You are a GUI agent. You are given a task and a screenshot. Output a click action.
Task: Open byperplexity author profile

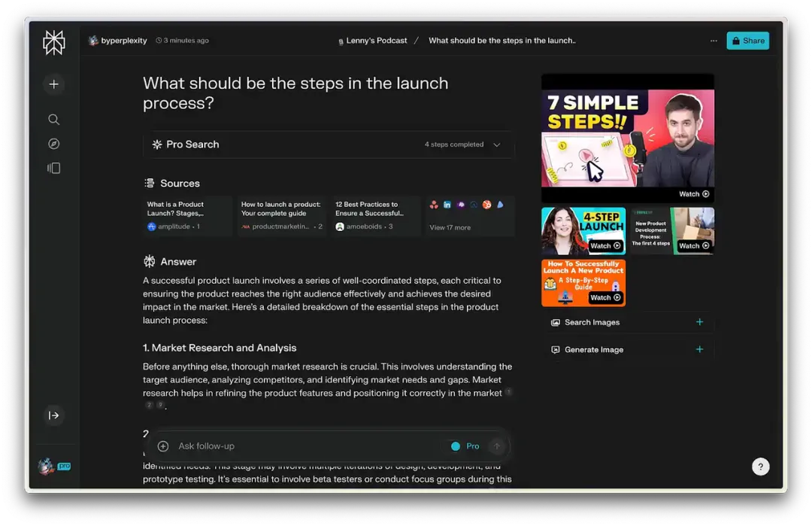(x=117, y=41)
